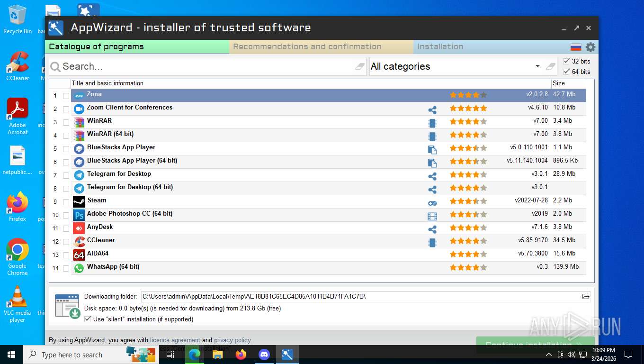Image resolution: width=644 pixels, height=364 pixels.
Task: Open Google Chrome desktop shortcut
Action: 18,256
